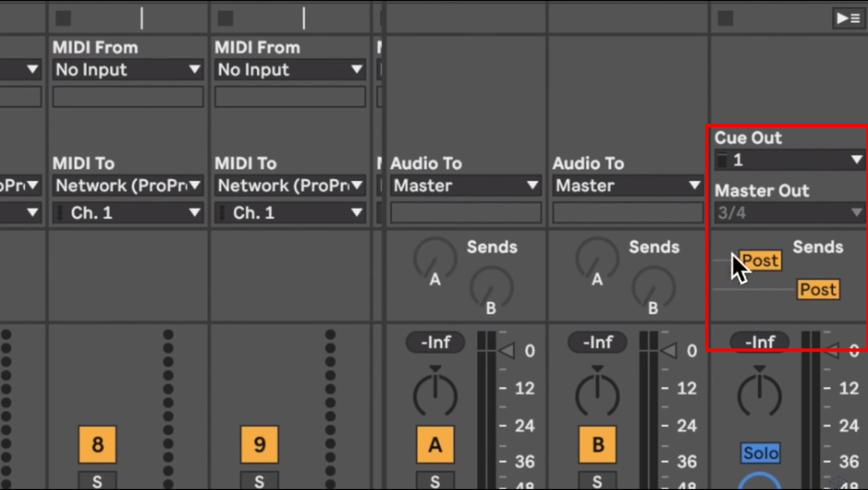The height and width of the screenshot is (490, 868).
Task: Open the Master Out 3/4 dropdown
Action: pyautogui.click(x=788, y=213)
